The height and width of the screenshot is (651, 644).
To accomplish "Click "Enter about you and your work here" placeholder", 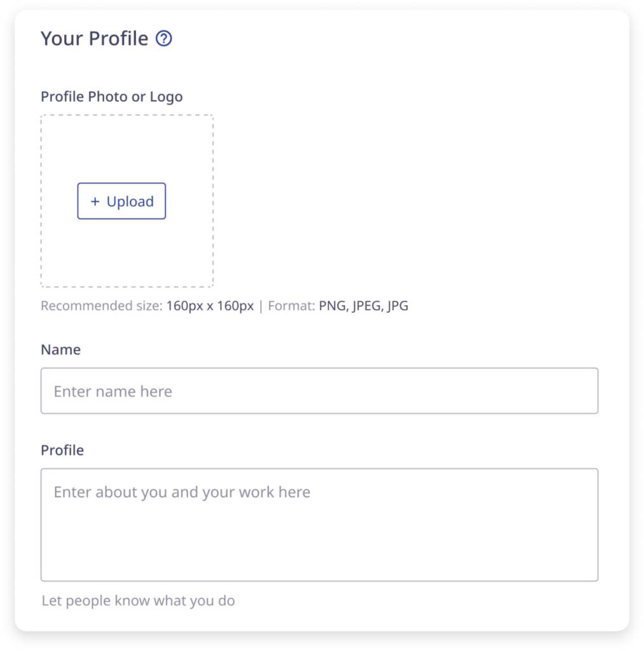I will tap(182, 492).
